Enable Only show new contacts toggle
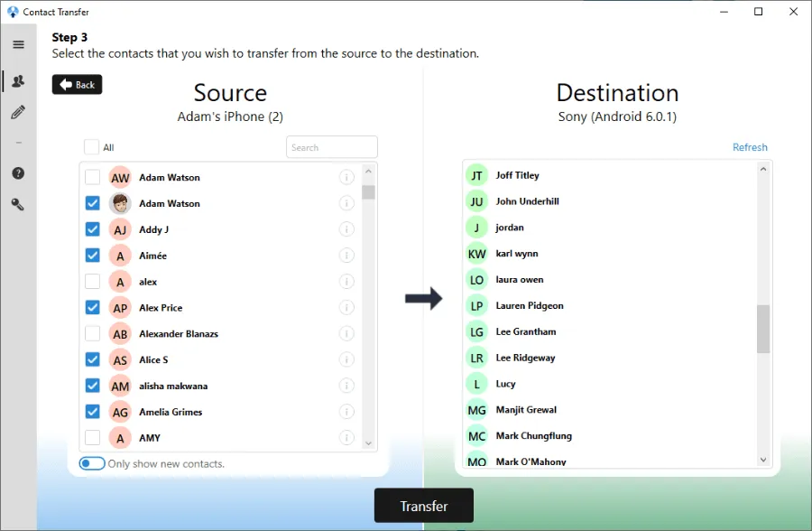 point(92,463)
